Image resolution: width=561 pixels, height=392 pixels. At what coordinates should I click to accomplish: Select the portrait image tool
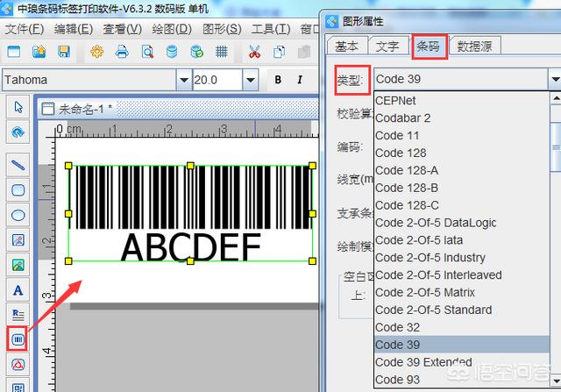18,240
